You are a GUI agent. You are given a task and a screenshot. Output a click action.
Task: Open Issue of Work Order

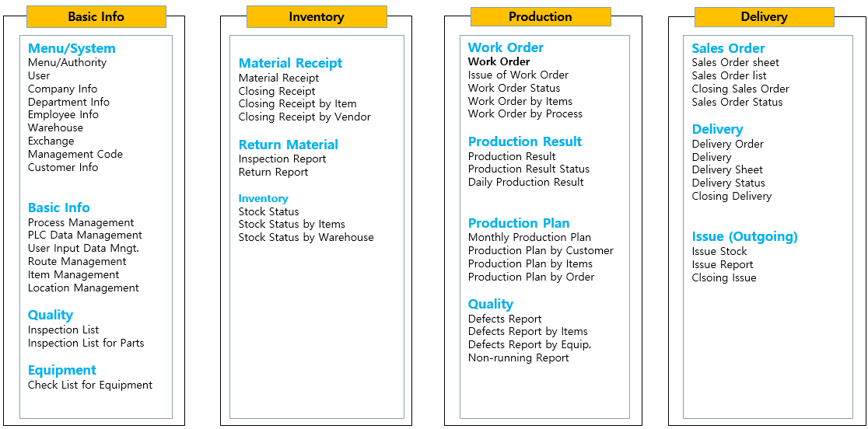click(x=518, y=75)
